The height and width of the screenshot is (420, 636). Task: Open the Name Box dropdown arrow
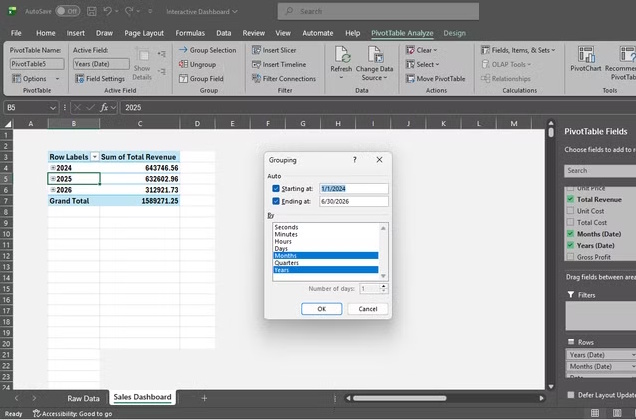(53, 108)
